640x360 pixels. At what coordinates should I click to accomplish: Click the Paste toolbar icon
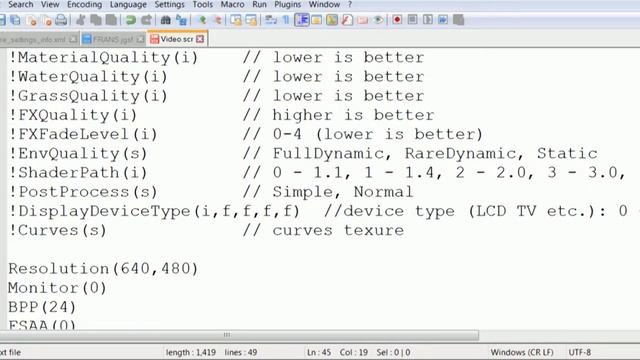coord(111,20)
